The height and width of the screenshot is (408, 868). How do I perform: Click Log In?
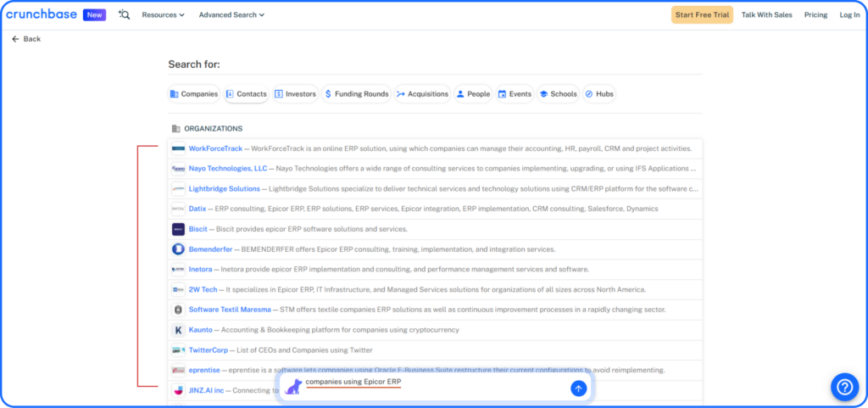pyautogui.click(x=849, y=15)
